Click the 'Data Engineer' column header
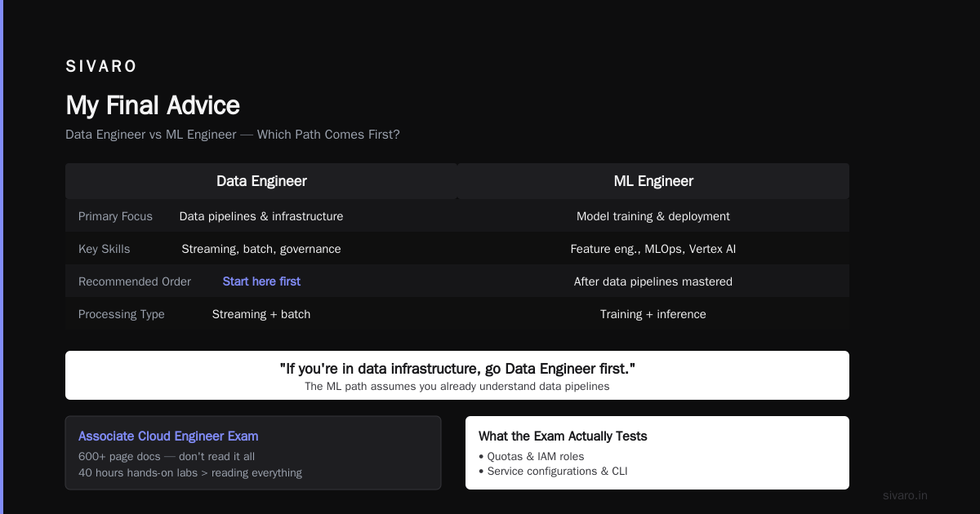 tap(261, 181)
